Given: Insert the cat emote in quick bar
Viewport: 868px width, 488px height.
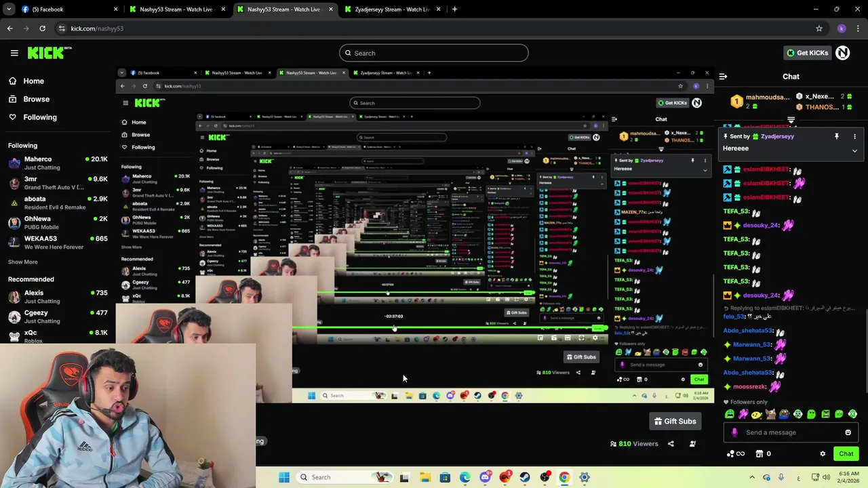Looking at the screenshot, I should [x=770, y=414].
